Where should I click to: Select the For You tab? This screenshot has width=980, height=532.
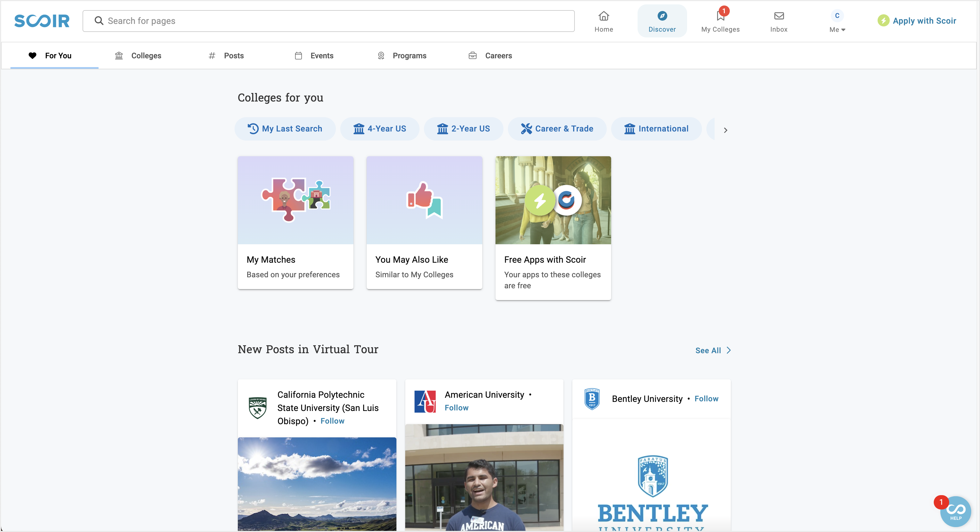click(x=55, y=56)
